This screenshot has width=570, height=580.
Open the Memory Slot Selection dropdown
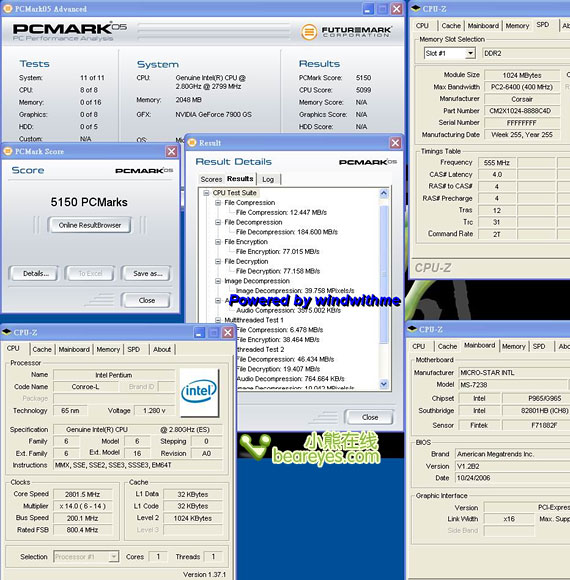tap(470, 53)
